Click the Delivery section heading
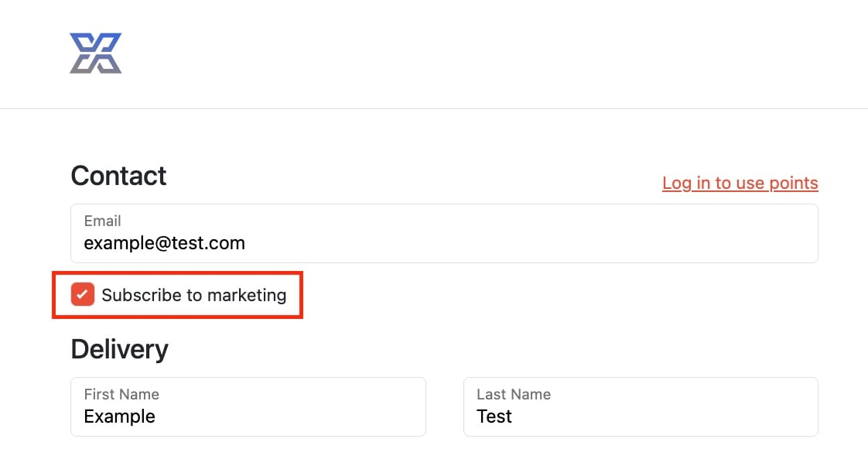The width and height of the screenshot is (868, 449). click(120, 349)
